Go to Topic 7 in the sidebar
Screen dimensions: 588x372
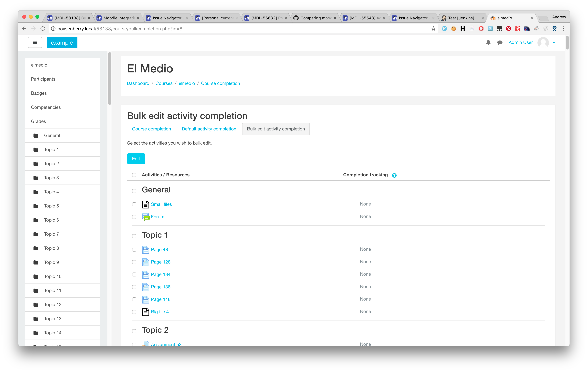coord(63,234)
